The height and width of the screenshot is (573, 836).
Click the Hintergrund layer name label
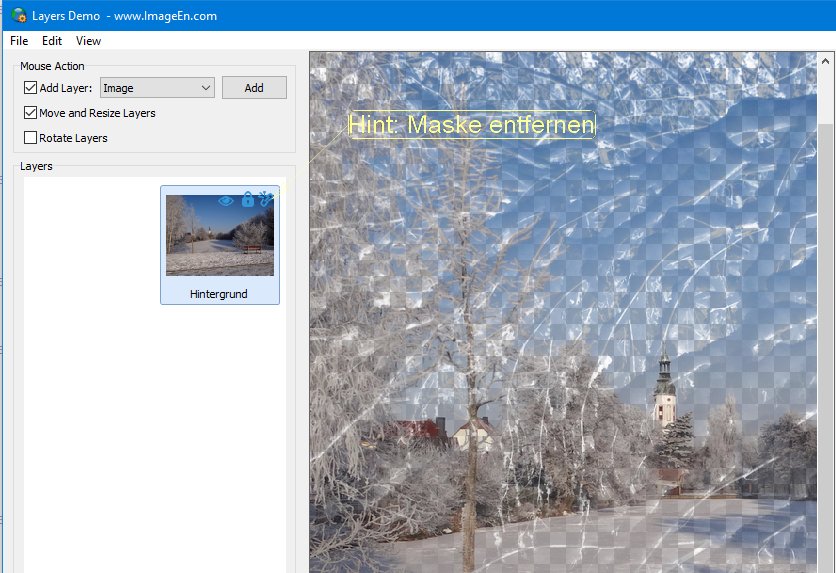(219, 294)
